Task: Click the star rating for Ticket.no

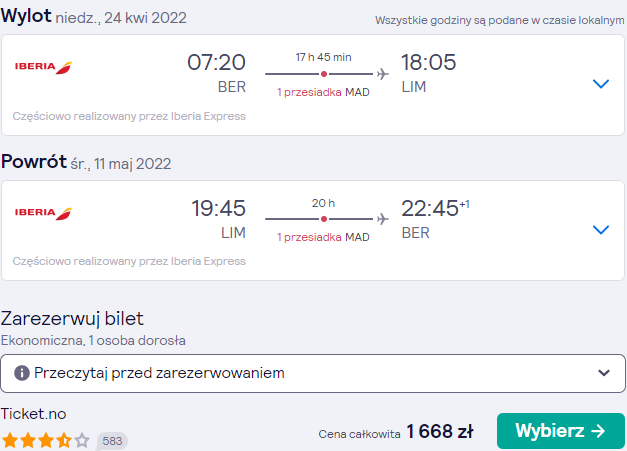Action: [x=46, y=440]
